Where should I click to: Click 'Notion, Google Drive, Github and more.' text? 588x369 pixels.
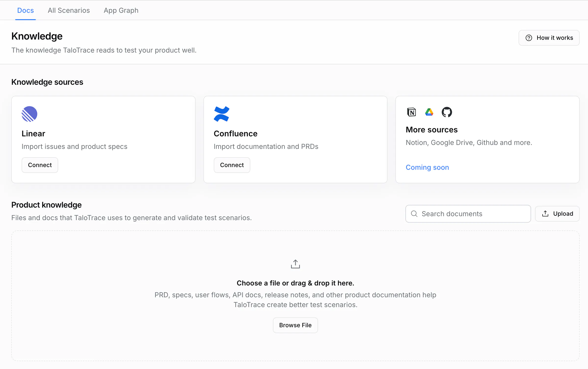coord(469,142)
